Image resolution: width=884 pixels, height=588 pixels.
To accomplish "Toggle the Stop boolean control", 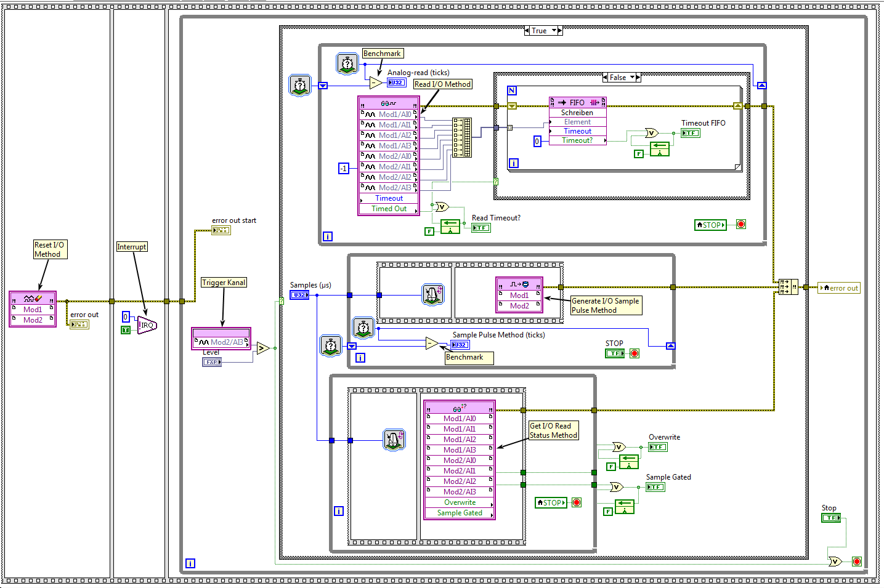I will [831, 518].
